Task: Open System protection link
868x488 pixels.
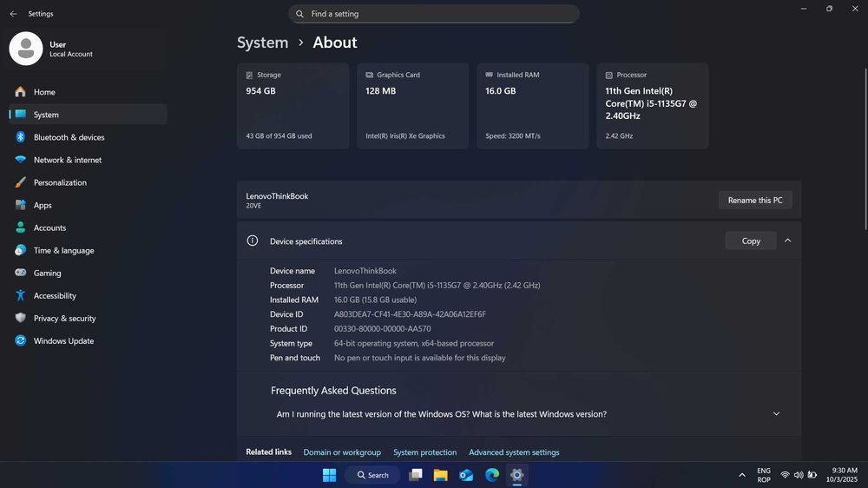Action: point(424,452)
